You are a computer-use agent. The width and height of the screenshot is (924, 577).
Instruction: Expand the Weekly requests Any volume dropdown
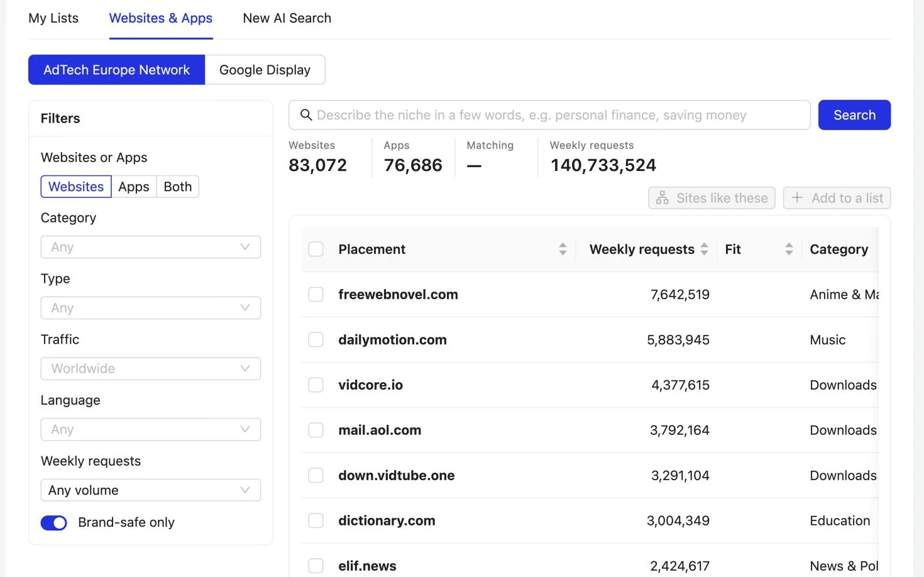click(x=151, y=490)
